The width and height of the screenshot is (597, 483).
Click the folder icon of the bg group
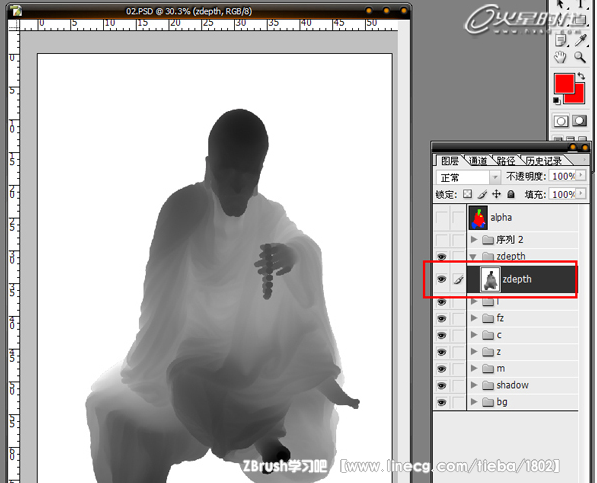pyautogui.click(x=488, y=402)
